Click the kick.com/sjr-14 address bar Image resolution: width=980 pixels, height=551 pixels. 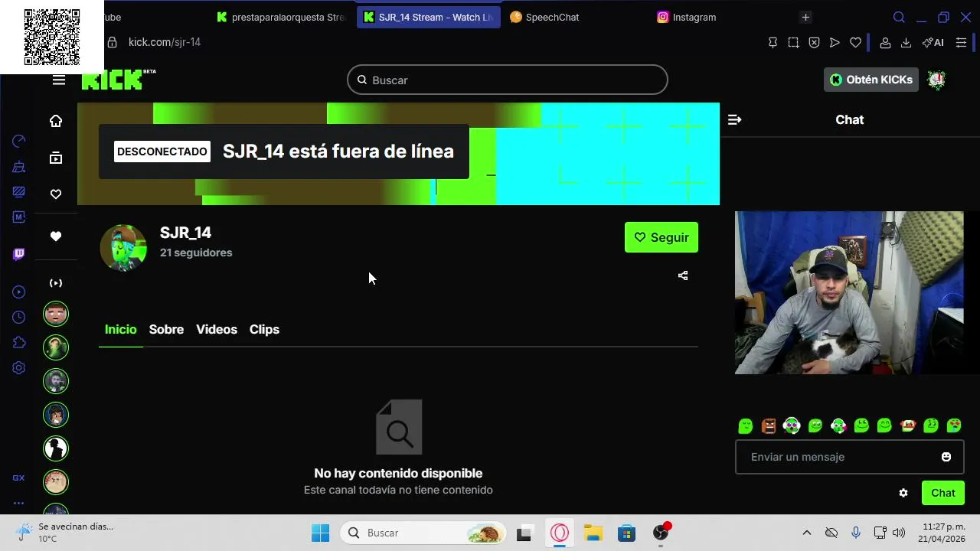pos(164,42)
